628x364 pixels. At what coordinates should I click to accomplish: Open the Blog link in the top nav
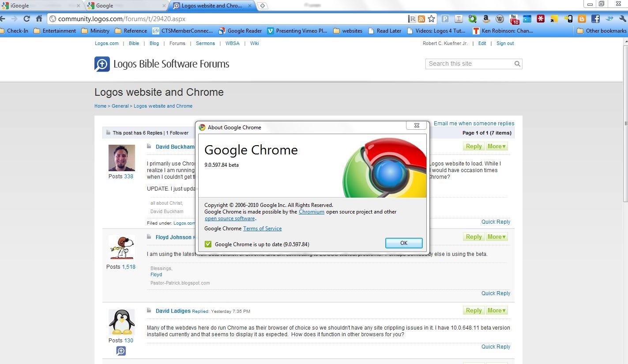pyautogui.click(x=154, y=43)
